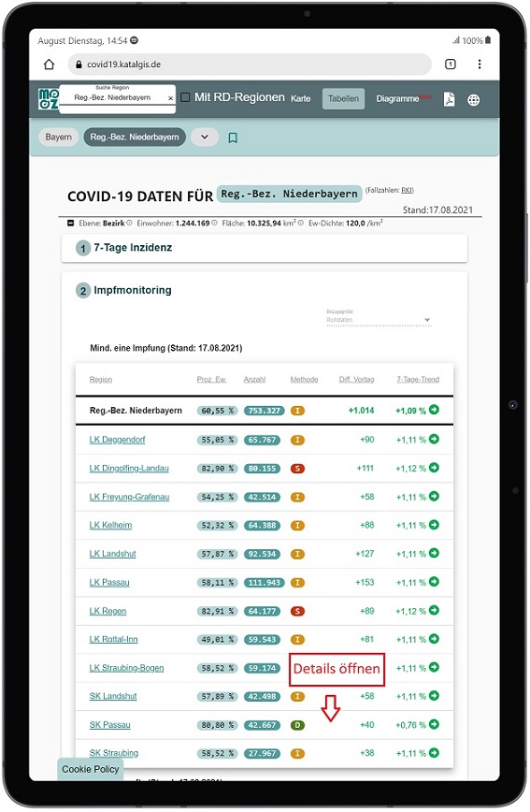Sort table by Diff. Vortag column
530x812 pixels.
click(x=357, y=380)
